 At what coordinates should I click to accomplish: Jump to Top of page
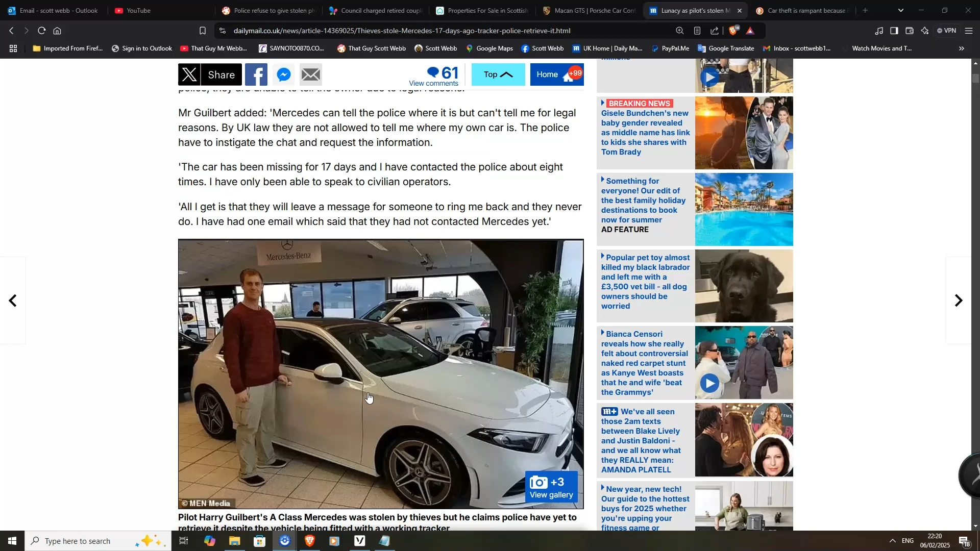coord(498,74)
